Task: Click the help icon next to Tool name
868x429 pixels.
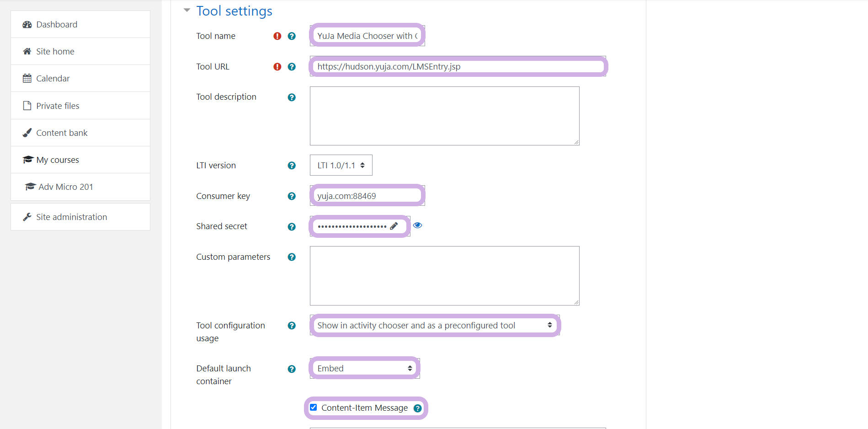Action: 292,36
